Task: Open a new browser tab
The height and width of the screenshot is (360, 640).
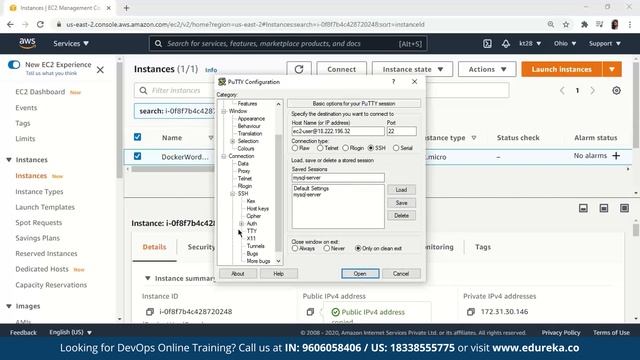Action: click(126, 8)
